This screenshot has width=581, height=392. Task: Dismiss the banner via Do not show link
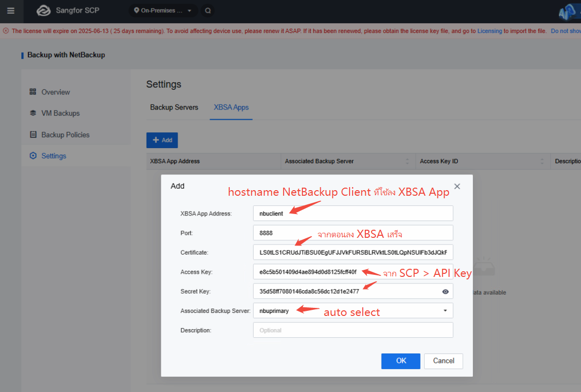(x=566, y=31)
